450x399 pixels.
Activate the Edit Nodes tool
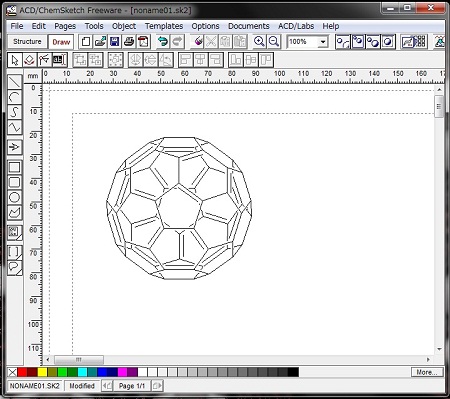point(44,60)
